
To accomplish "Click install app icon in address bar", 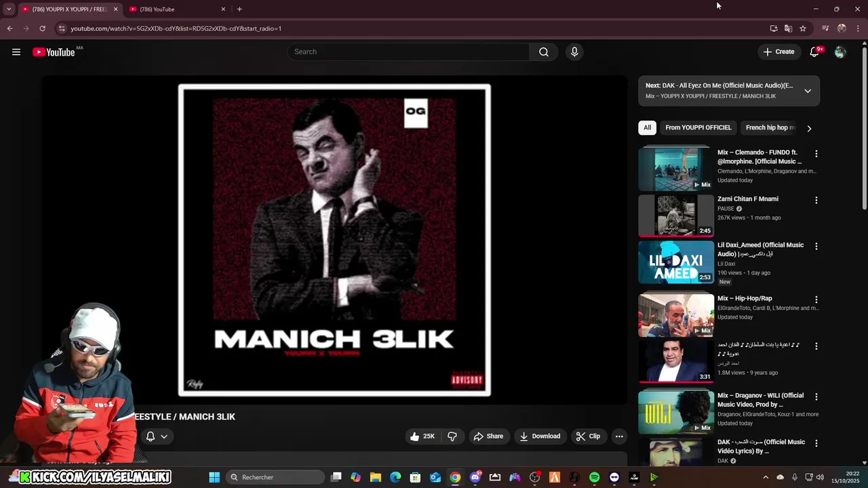I will click(774, 28).
